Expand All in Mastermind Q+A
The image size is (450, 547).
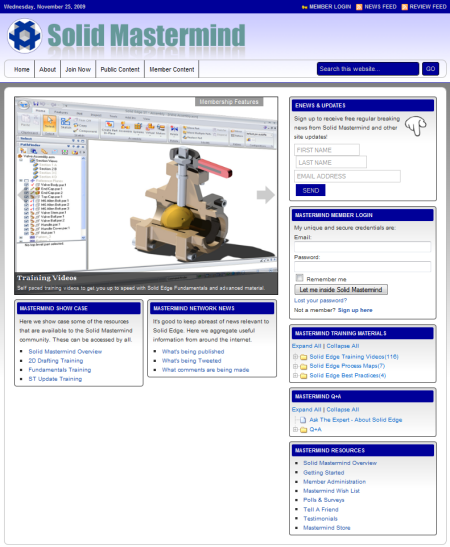tap(306, 410)
